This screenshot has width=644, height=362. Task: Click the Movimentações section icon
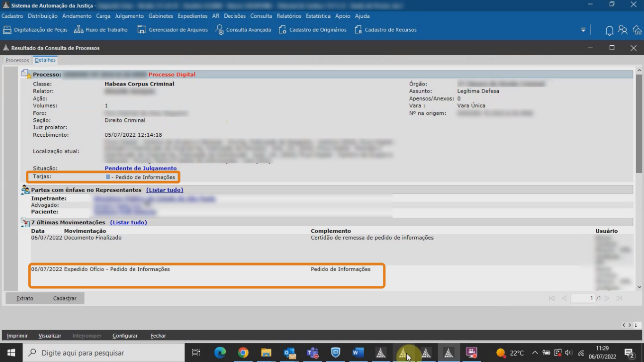[25, 222]
